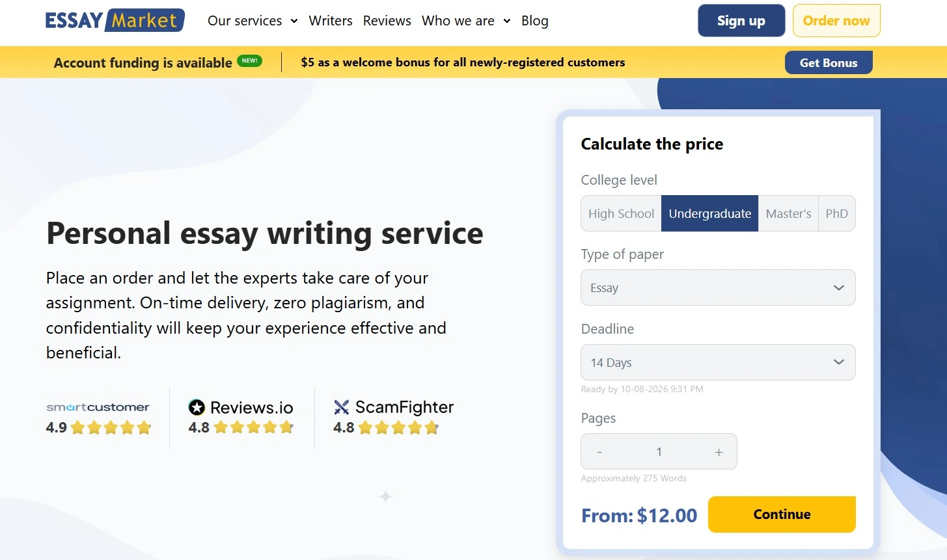Click the yellow Continue button
Screen dimensions: 947x560
click(782, 514)
